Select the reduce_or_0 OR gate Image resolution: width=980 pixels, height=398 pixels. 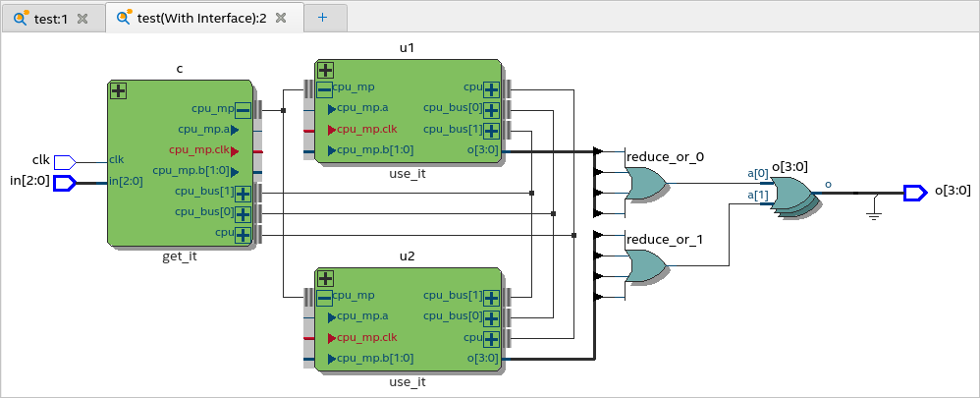click(645, 184)
